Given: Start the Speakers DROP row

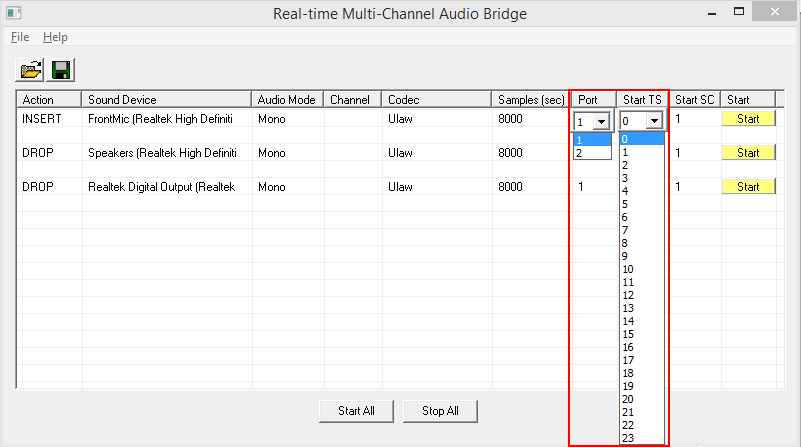Looking at the screenshot, I should 748,153.
